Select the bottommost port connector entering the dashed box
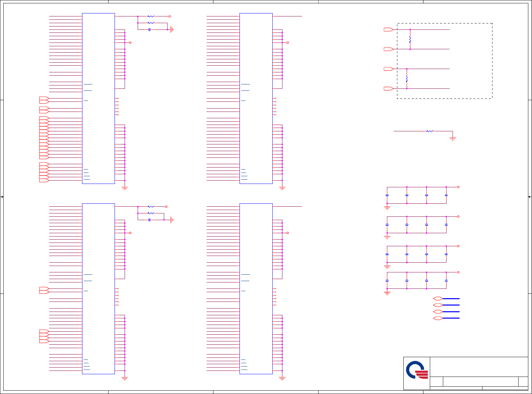The image size is (532, 394). [x=389, y=89]
